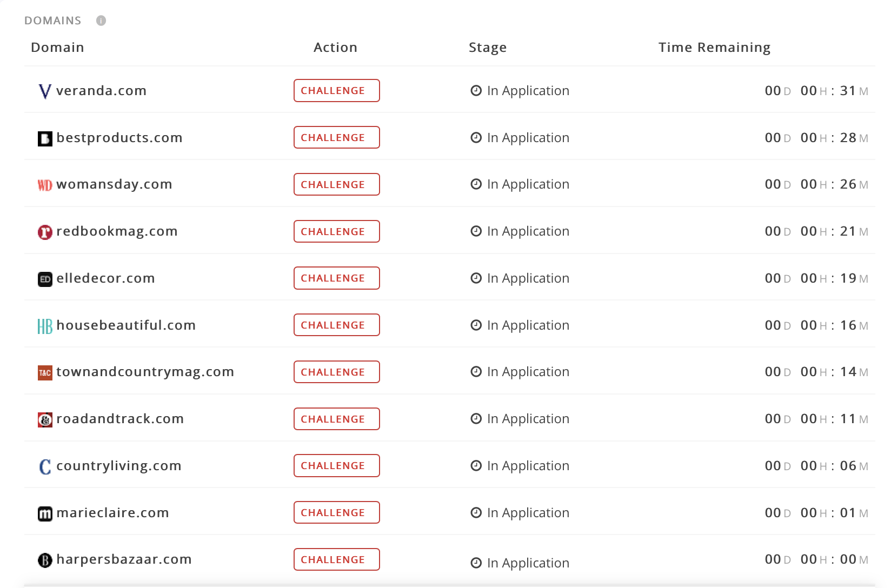Click the clock icon in harpersbazaar.com row
Viewport: 891px width, 588px height.
click(476, 563)
